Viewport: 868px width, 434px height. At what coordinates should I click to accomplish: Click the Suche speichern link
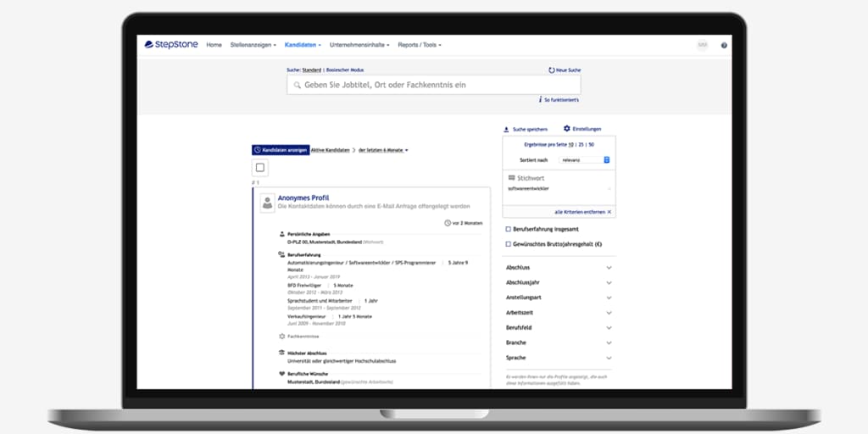point(530,130)
